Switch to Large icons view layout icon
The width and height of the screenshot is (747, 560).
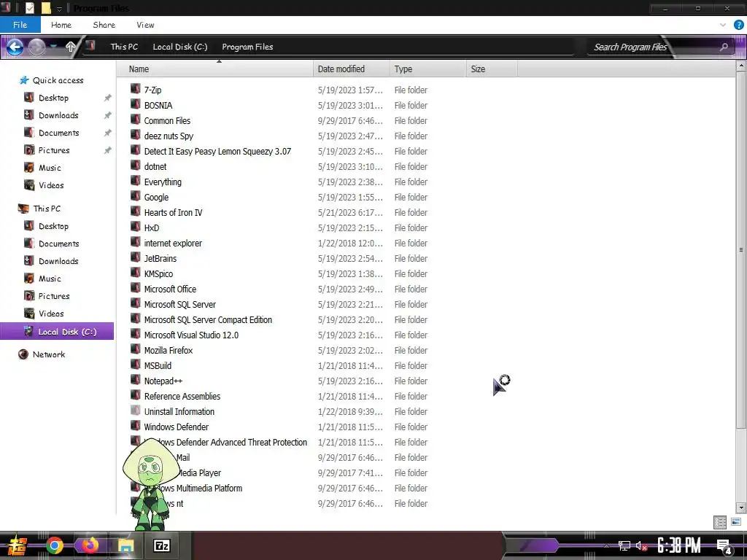tap(735, 522)
